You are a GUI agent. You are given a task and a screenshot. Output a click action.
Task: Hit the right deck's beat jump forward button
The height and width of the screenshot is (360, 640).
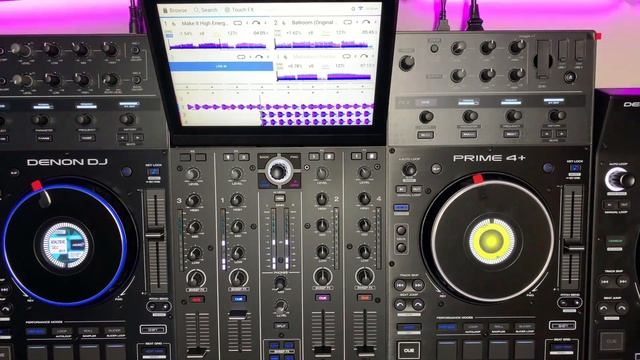418,304
